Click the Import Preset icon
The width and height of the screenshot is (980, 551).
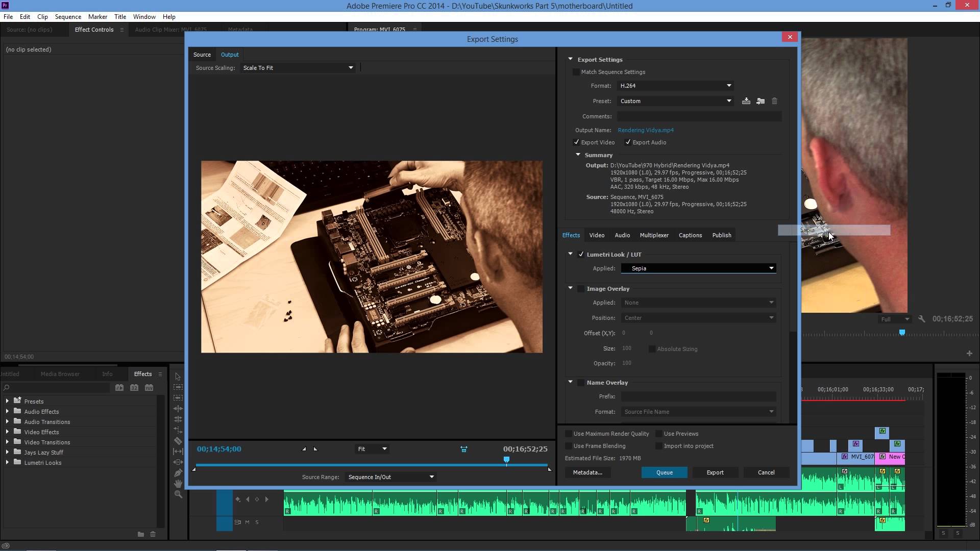(761, 101)
